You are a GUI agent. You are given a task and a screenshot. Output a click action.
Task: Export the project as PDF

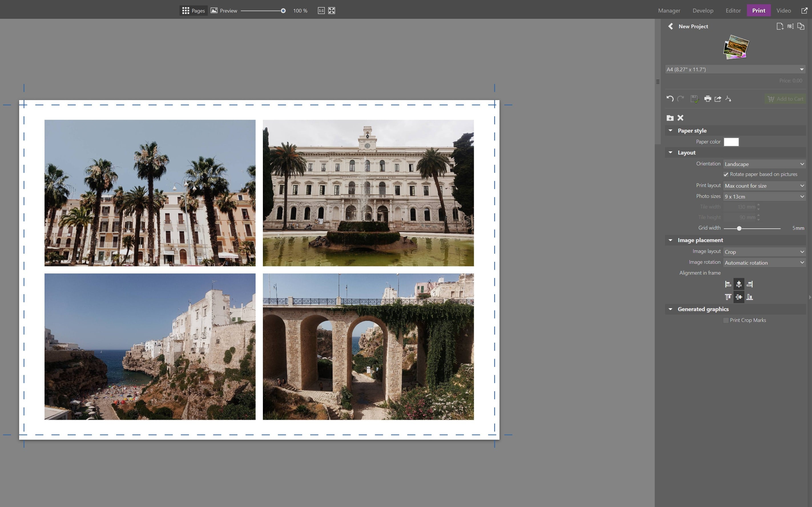729,99
